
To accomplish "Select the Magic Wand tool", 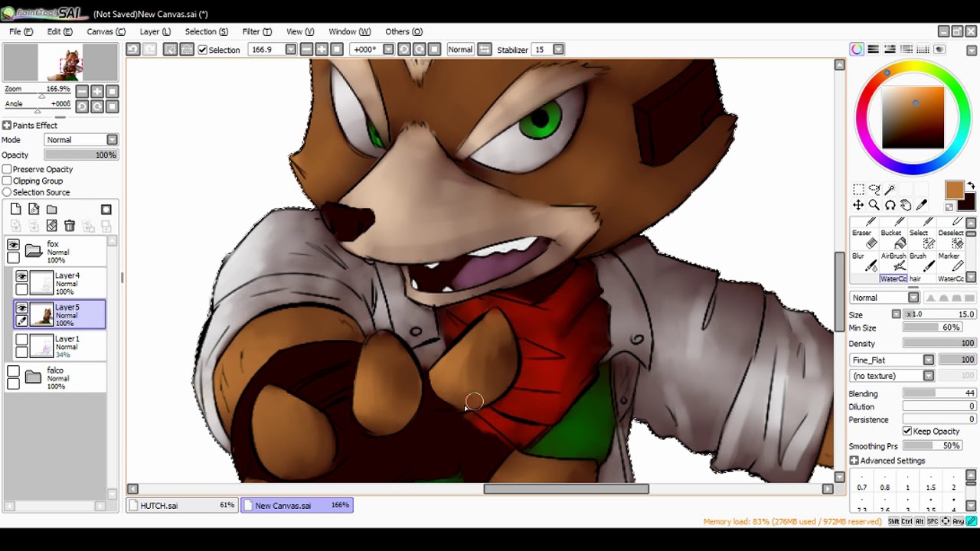I will 890,189.
